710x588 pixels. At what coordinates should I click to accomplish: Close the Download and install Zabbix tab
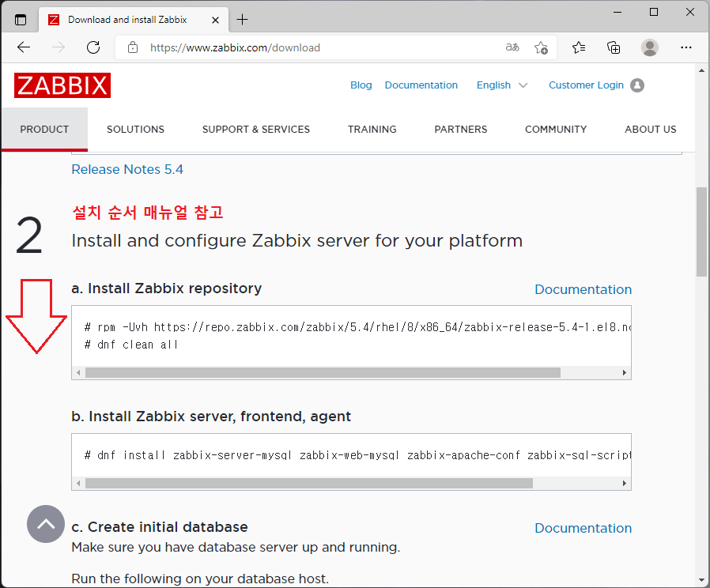[x=216, y=20]
